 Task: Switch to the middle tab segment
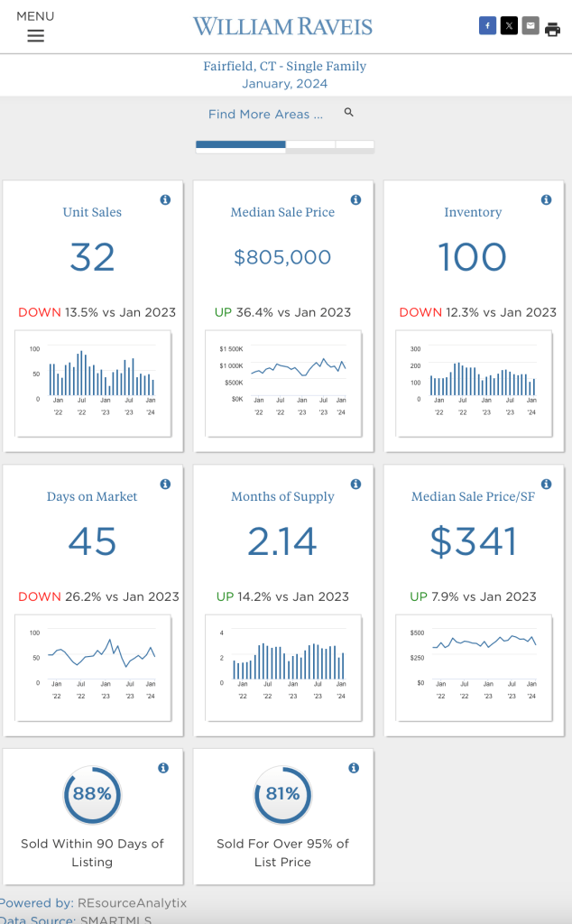[309, 144]
